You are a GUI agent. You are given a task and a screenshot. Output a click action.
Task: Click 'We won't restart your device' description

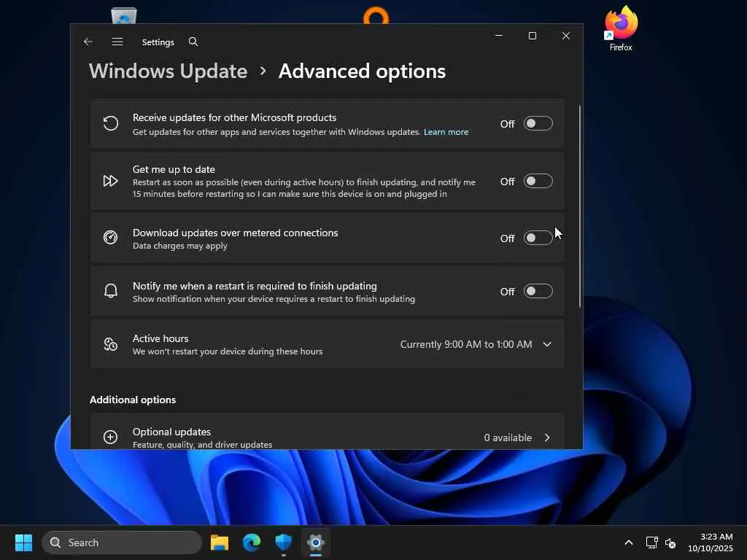[x=228, y=351]
